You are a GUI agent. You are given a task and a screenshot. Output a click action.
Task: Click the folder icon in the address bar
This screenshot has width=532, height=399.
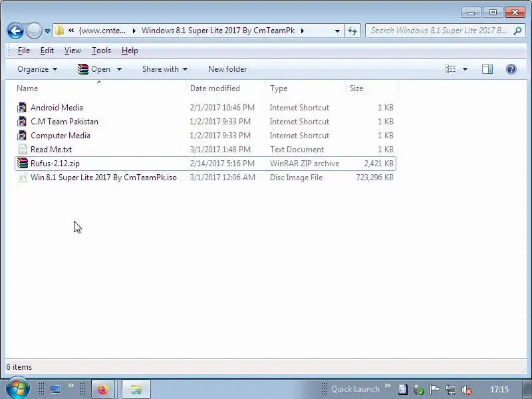[59, 31]
